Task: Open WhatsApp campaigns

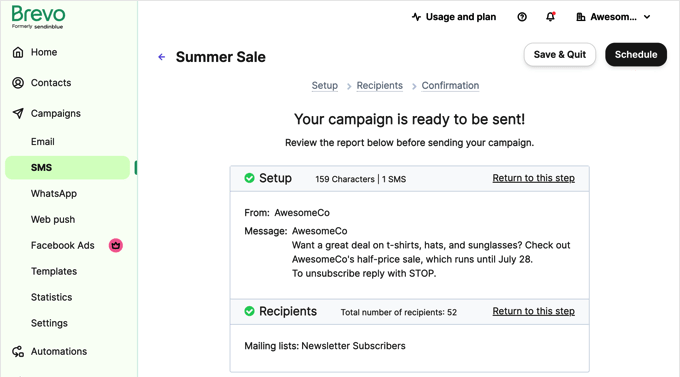Action: (x=54, y=193)
